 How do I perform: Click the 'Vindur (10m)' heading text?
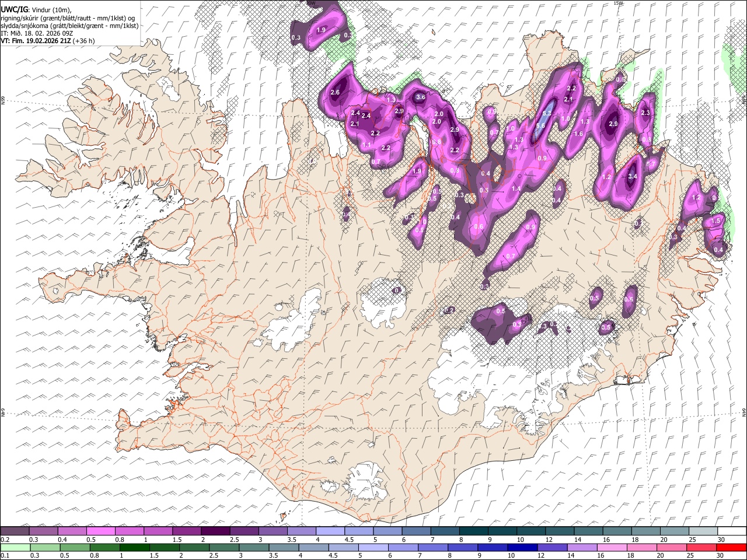coord(50,9)
